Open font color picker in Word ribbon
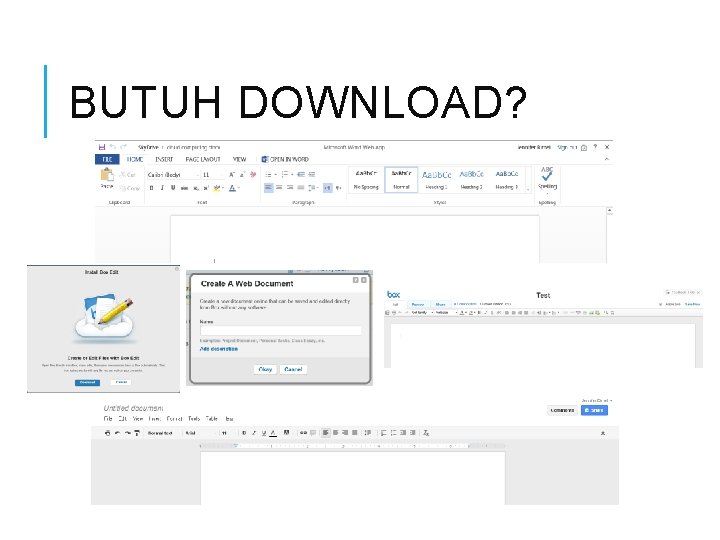The height and width of the screenshot is (540, 720). pos(233,188)
